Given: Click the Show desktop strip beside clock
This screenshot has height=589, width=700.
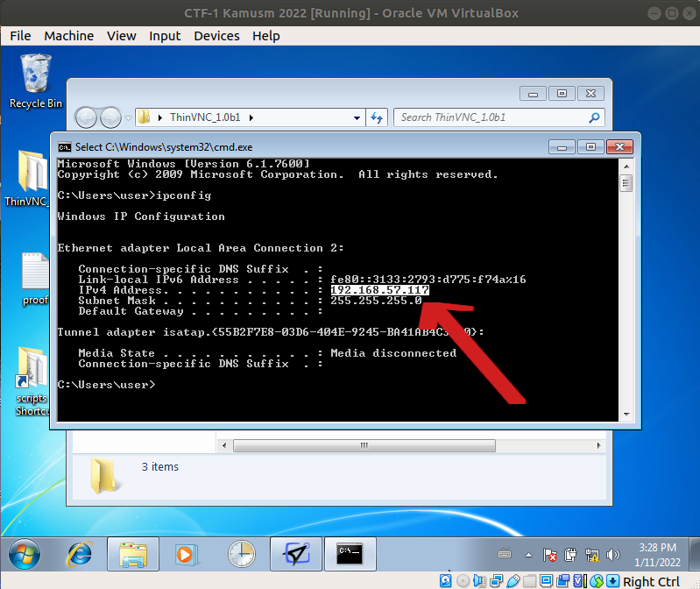Looking at the screenshot, I should tap(694, 554).
